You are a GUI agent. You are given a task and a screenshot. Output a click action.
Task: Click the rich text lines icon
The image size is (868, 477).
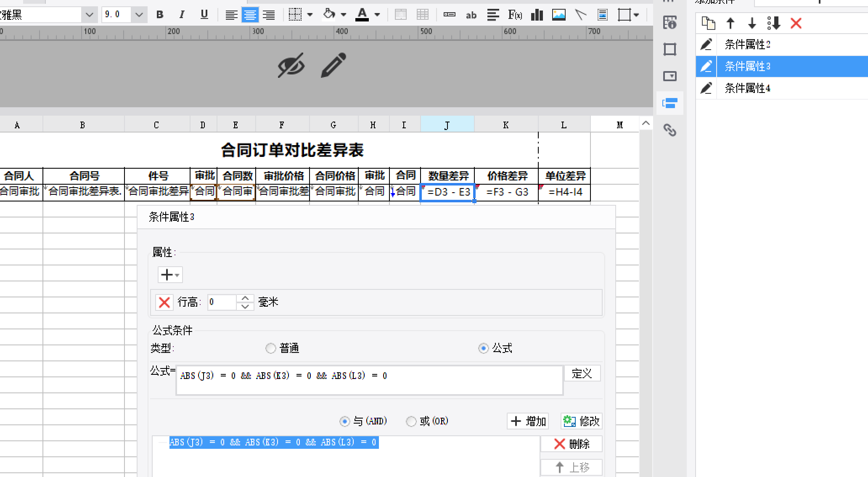pos(493,15)
